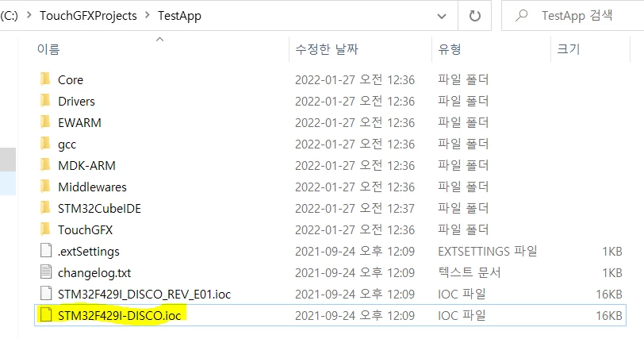
Task: Click the modified date of the Drivers folder
Action: [x=355, y=101]
